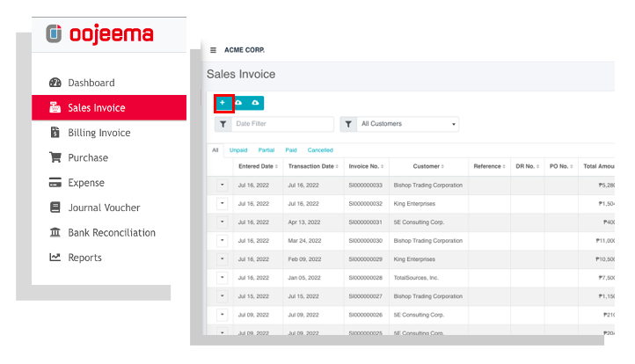Screen dimensions: 635x364
Task: Open the Dashboard gauge icon
Action: (55, 83)
